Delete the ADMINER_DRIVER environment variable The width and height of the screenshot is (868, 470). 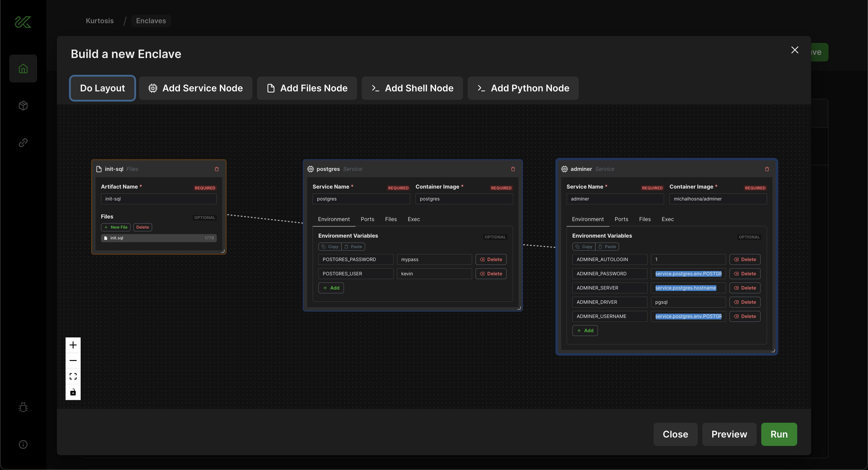pyautogui.click(x=745, y=302)
